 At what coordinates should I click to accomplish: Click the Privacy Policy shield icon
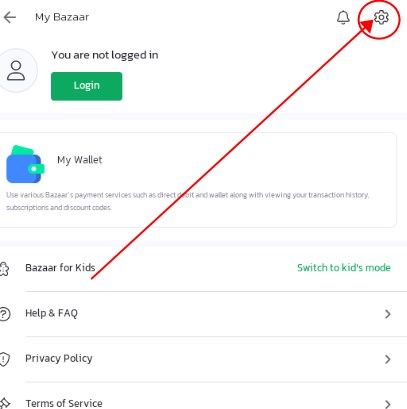coord(4,359)
